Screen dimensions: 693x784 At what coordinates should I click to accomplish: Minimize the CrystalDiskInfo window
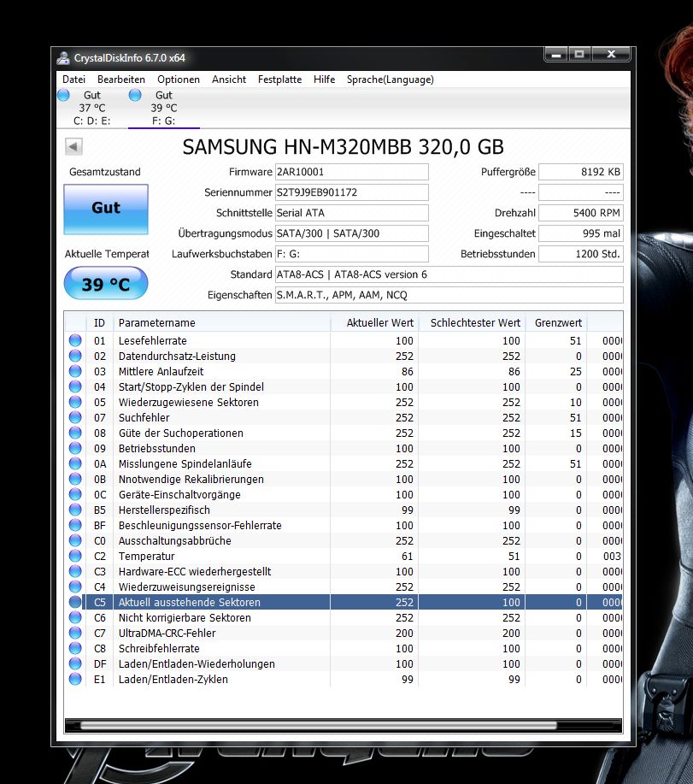point(555,54)
